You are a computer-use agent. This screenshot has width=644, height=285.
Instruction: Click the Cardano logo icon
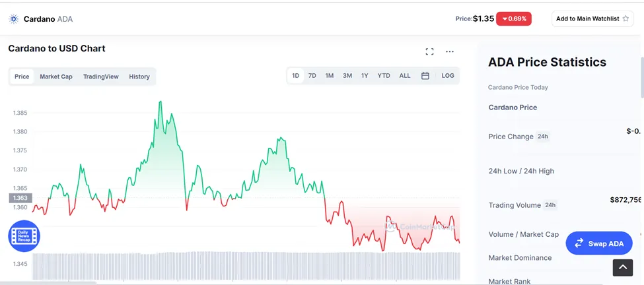[x=14, y=19]
